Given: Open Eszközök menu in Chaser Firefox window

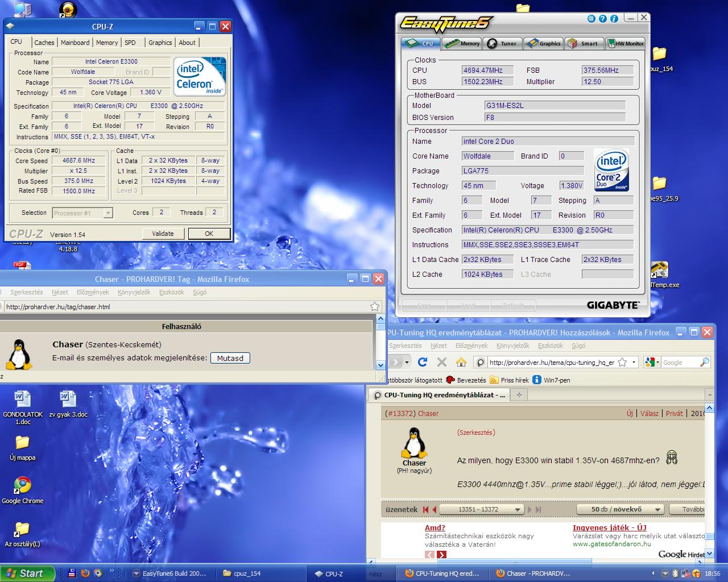Looking at the screenshot, I should [x=172, y=292].
